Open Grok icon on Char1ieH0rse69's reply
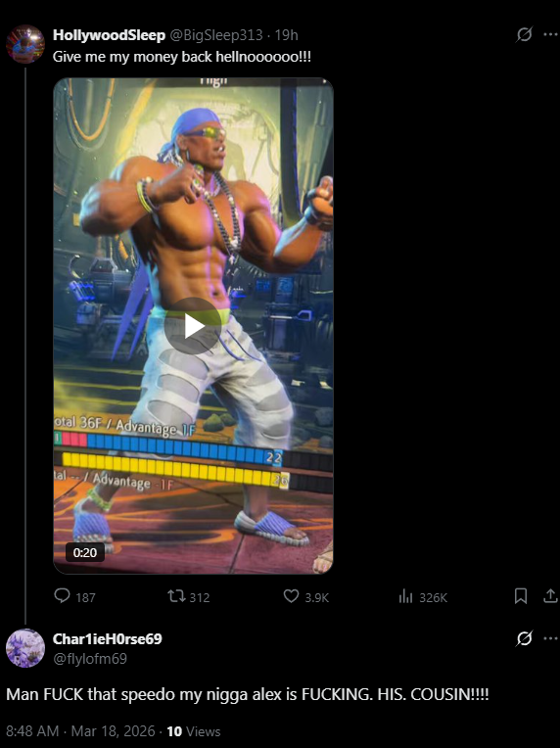Screen dimensions: 560x748 pyautogui.click(x=524, y=638)
